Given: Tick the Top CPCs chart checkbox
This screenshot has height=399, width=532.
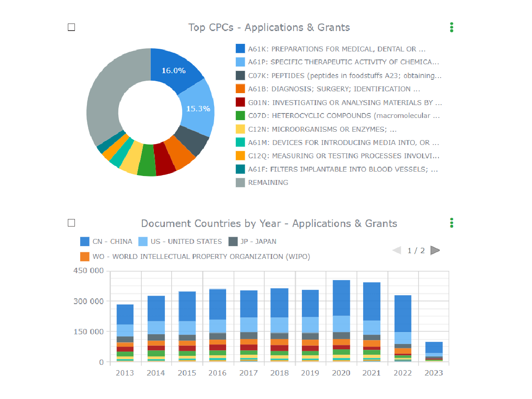Looking at the screenshot, I should coord(71,27).
